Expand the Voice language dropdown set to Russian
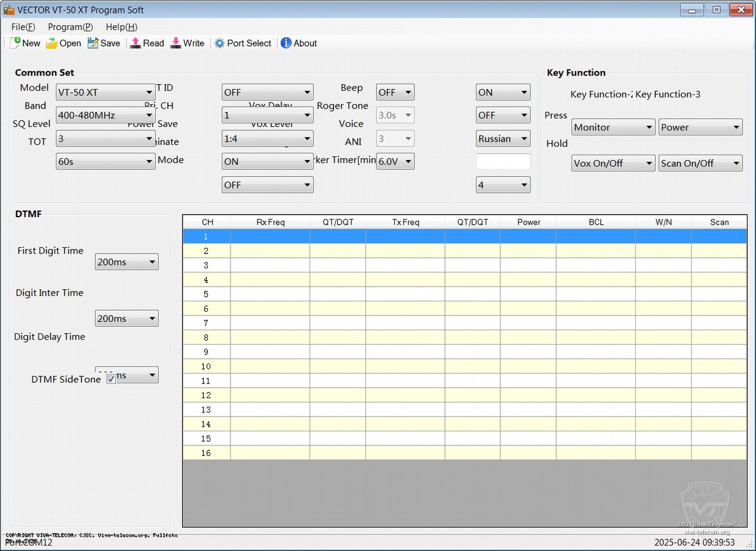The image size is (756, 551). [503, 139]
